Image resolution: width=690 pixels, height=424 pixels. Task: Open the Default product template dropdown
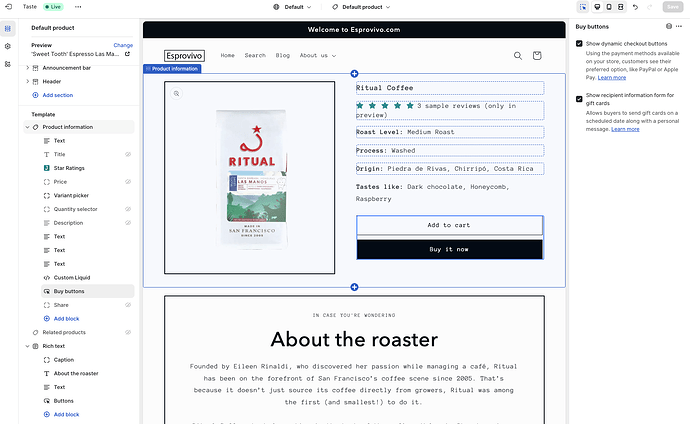(361, 7)
